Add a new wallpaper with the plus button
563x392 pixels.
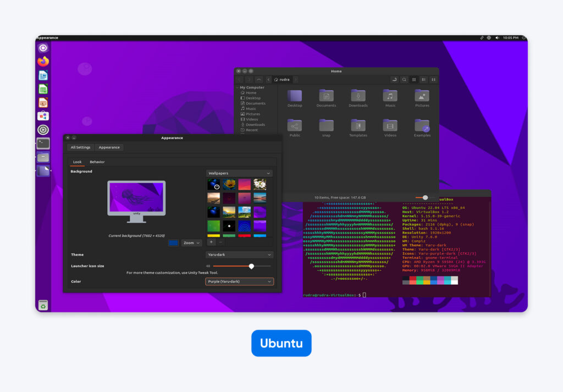tap(211, 242)
